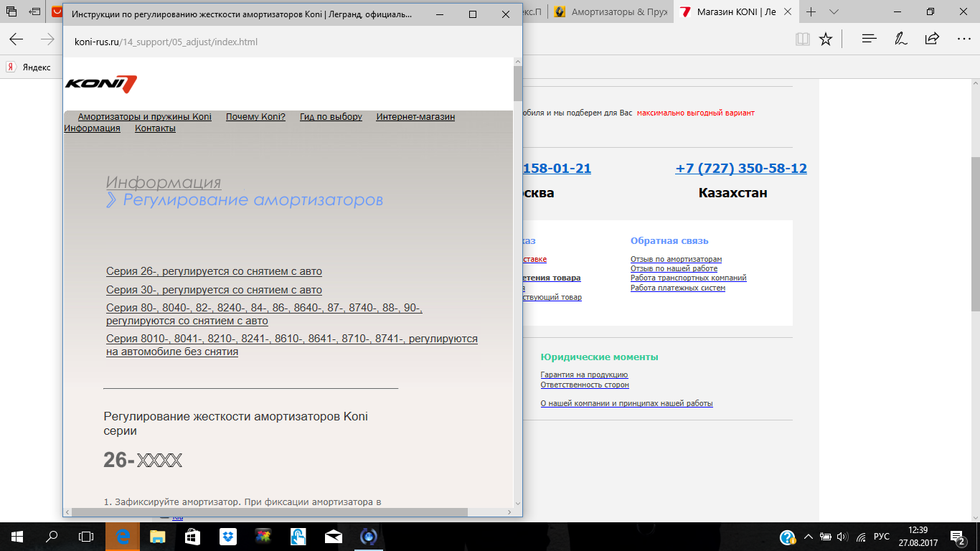Click popup vertical scrollbar thumb
The width and height of the screenshot is (980, 551).
click(x=517, y=85)
